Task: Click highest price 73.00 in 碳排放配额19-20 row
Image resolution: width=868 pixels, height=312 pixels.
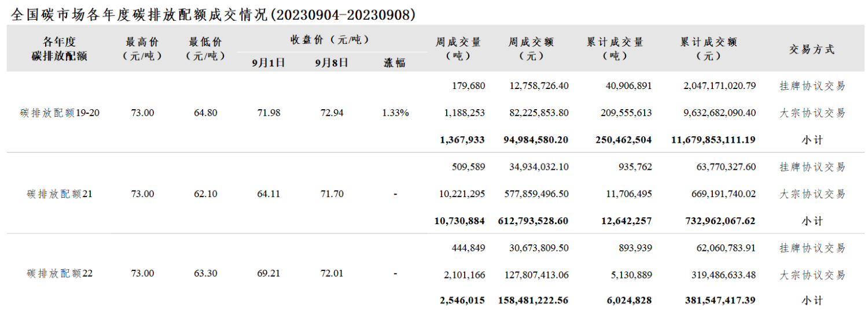Action: point(142,113)
